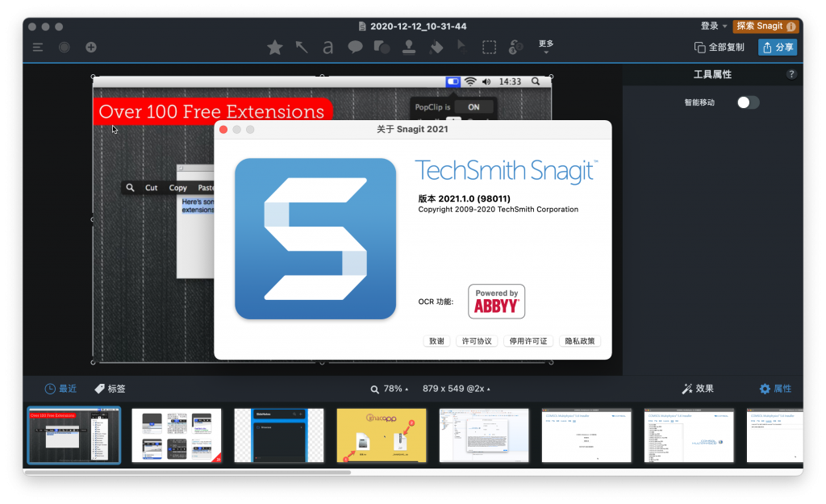Image resolution: width=826 pixels, height=504 pixels.
Task: Click the Snagit S logo in About dialog
Action: 315,239
